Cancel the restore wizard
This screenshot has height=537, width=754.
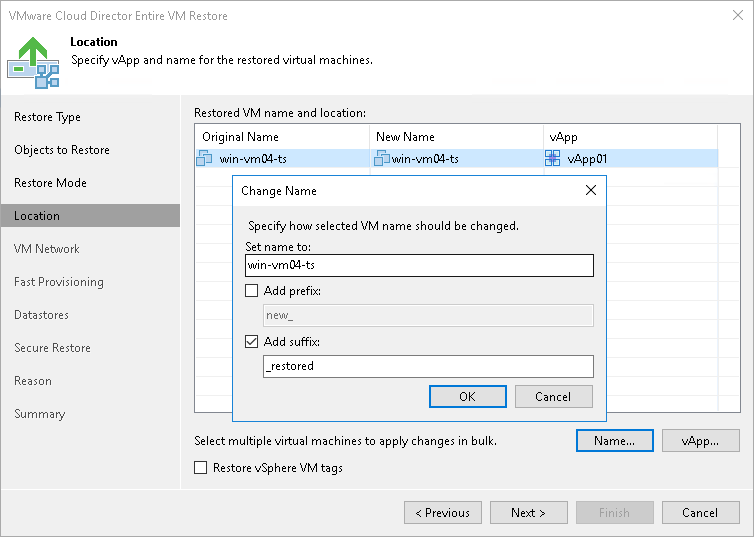pyautogui.click(x=701, y=512)
